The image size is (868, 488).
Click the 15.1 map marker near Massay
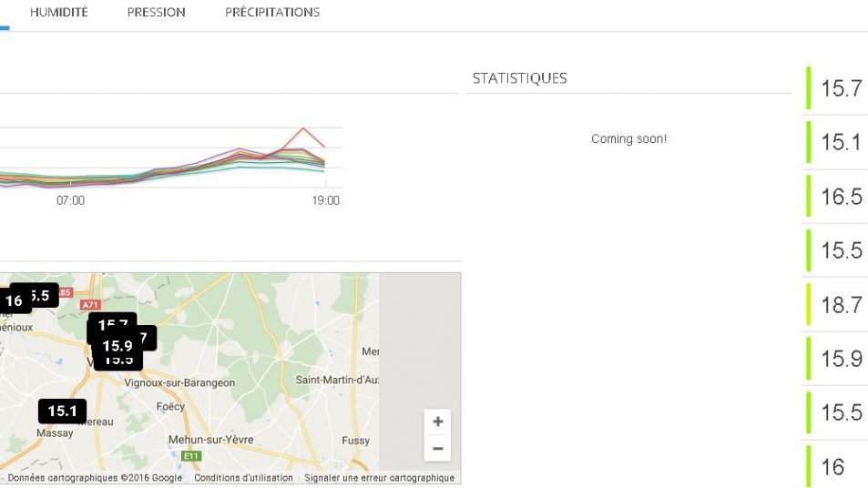pyautogui.click(x=62, y=411)
